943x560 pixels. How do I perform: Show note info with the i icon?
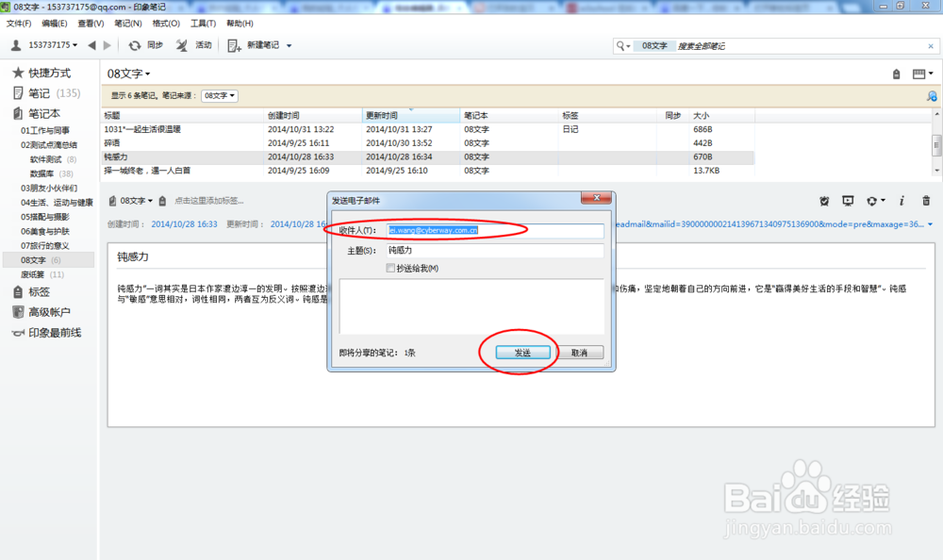click(x=902, y=201)
